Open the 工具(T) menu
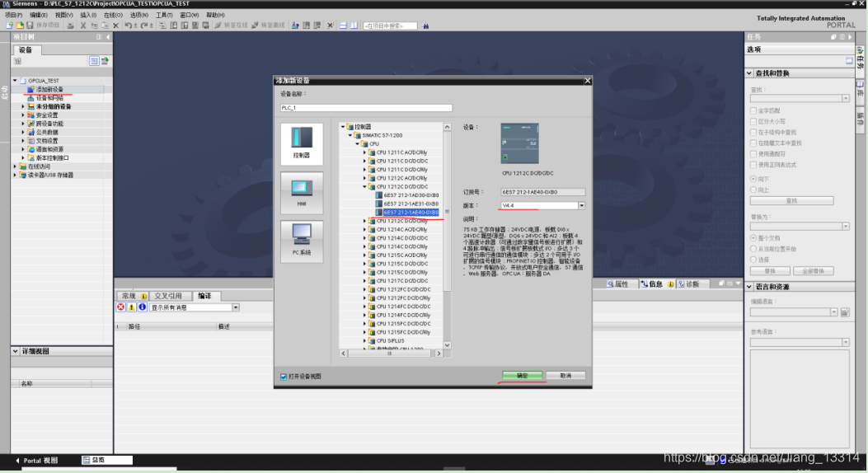 click(164, 15)
